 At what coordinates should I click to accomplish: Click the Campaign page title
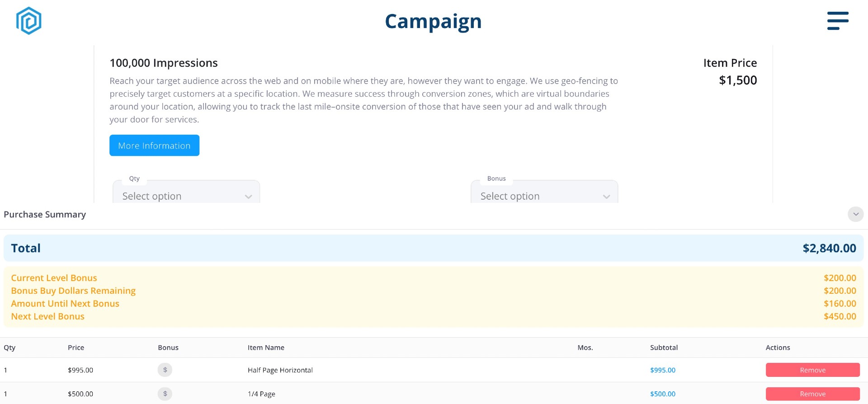433,21
